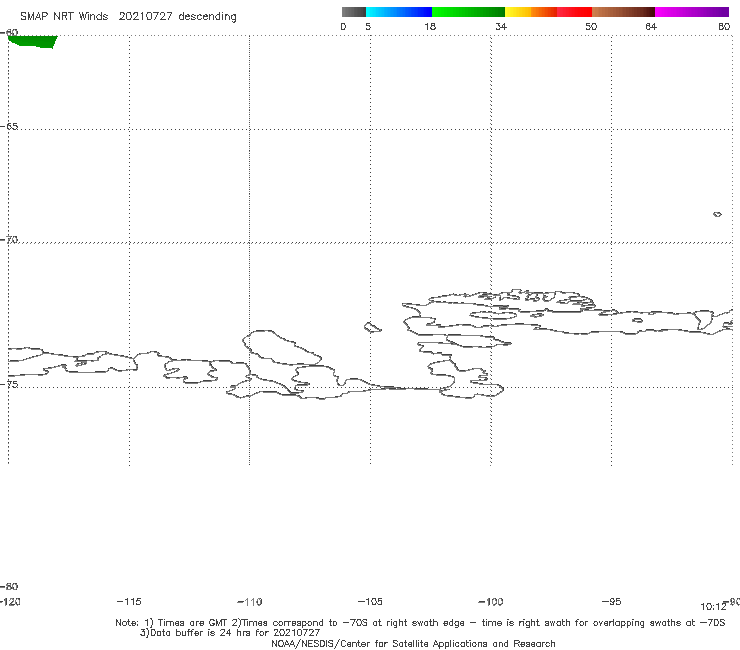Click the small island outline near -105 longitude
Image resolution: width=740 pixels, height=650 pixels.
[x=373, y=327]
